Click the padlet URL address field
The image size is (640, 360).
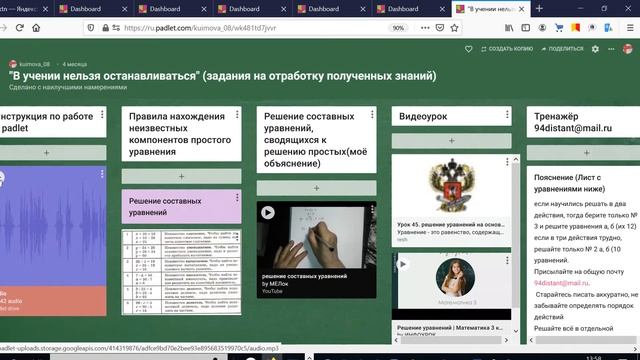pyautogui.click(x=200, y=28)
